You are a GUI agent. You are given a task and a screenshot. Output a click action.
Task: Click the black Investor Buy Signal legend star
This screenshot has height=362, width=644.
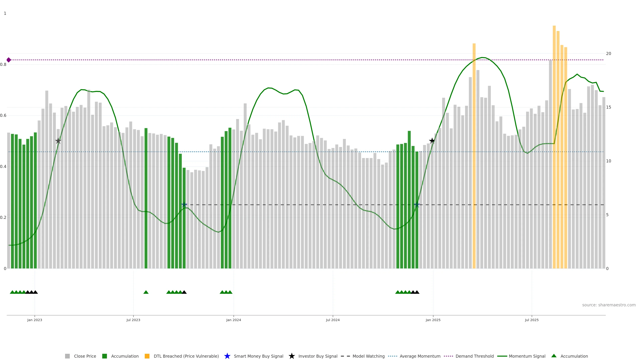point(291,356)
